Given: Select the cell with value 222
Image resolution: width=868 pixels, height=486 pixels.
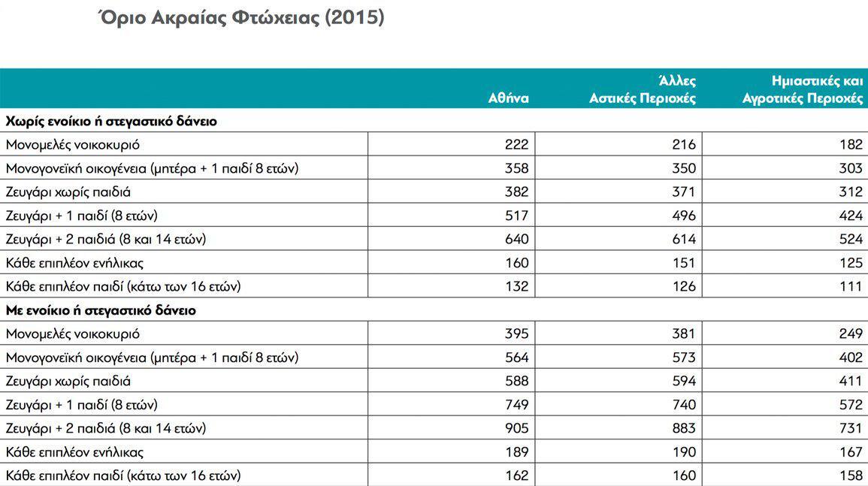Looking at the screenshot, I should point(516,144).
